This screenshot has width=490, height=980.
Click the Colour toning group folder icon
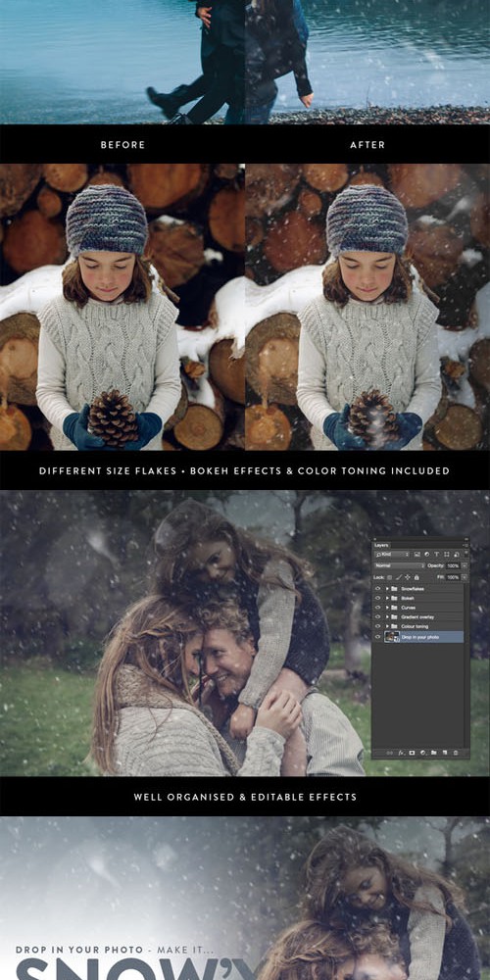coord(394,626)
